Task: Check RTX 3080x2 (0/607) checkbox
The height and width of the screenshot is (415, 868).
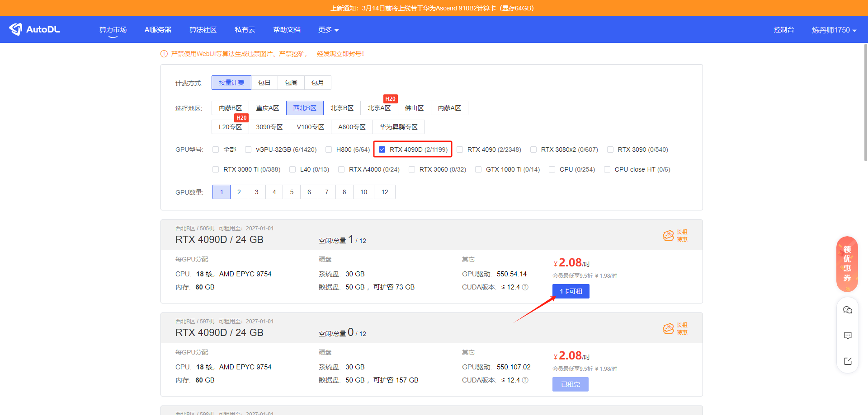Action: pos(533,149)
